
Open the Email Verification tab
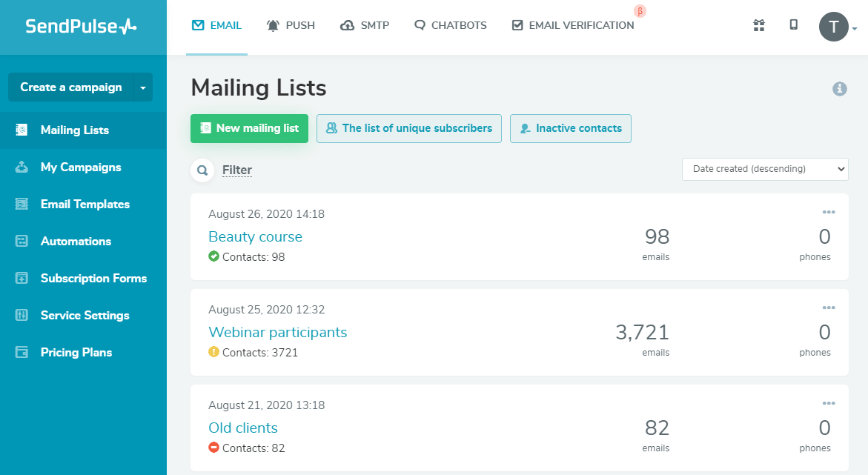(x=573, y=25)
